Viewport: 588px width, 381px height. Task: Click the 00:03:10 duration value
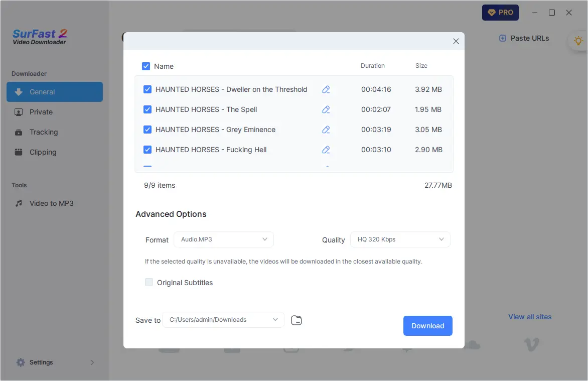[376, 150]
